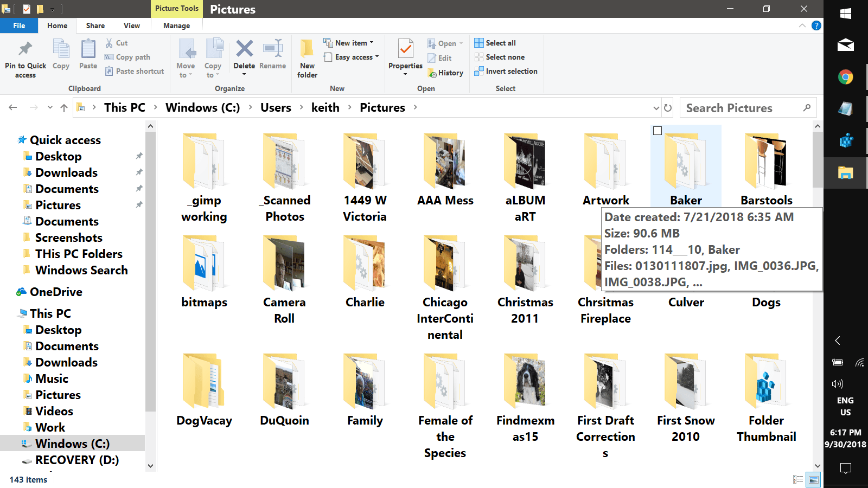Open the Mail app in taskbar
Image resolution: width=868 pixels, height=488 pixels.
[845, 45]
